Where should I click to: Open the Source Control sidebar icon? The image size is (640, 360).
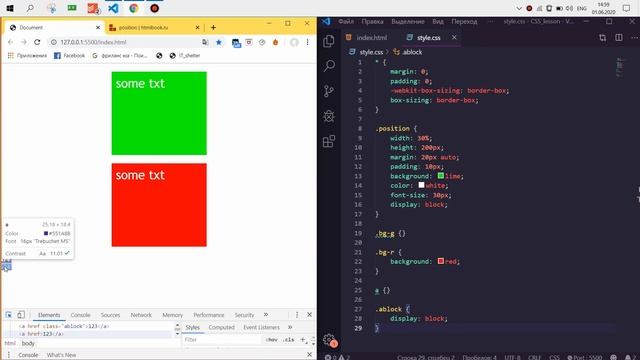(329, 91)
